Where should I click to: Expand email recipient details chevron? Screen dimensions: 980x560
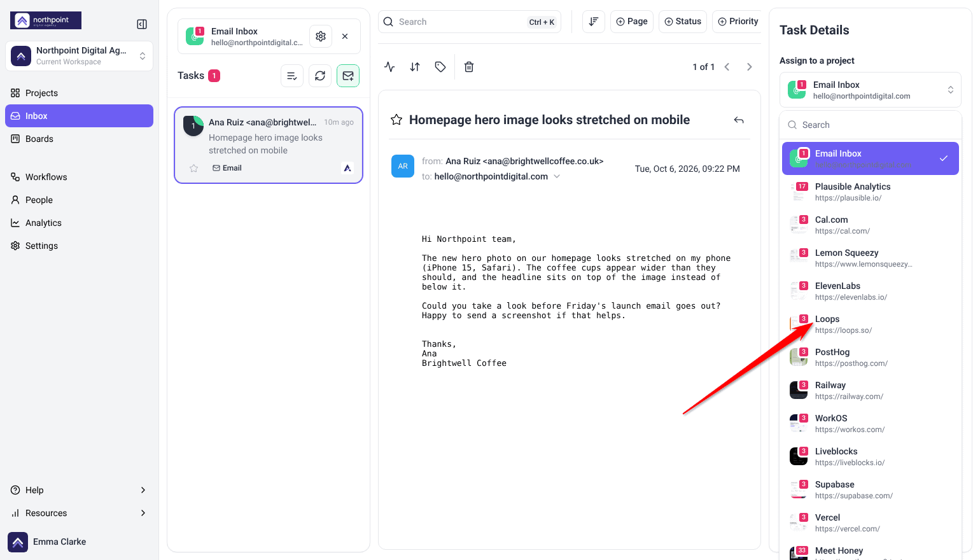click(557, 176)
